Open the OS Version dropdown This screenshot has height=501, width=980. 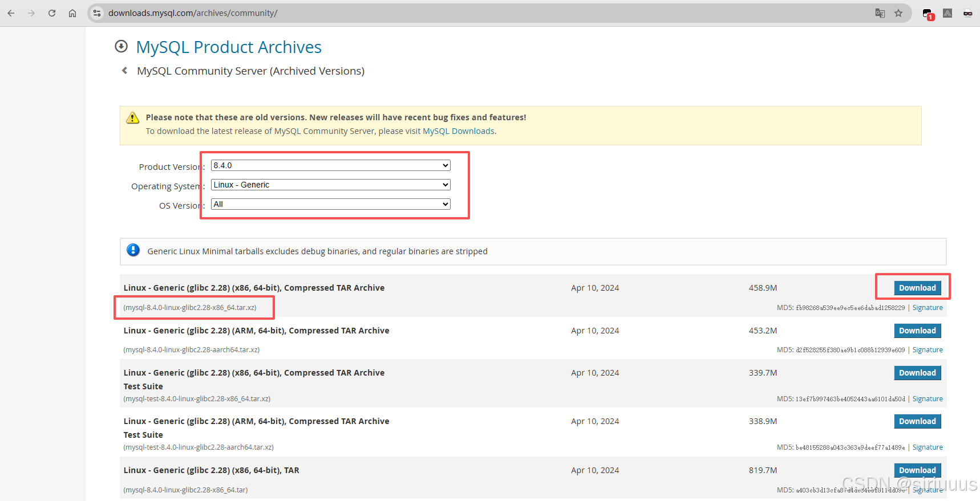point(331,204)
